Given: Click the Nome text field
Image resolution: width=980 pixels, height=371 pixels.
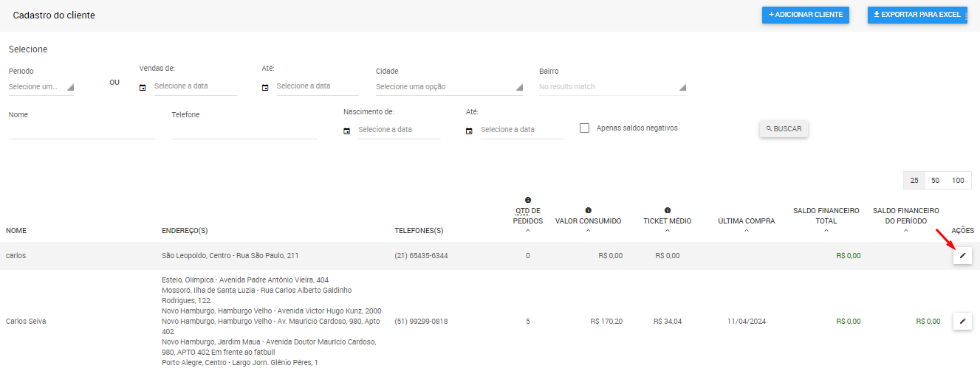Looking at the screenshot, I should [81, 131].
